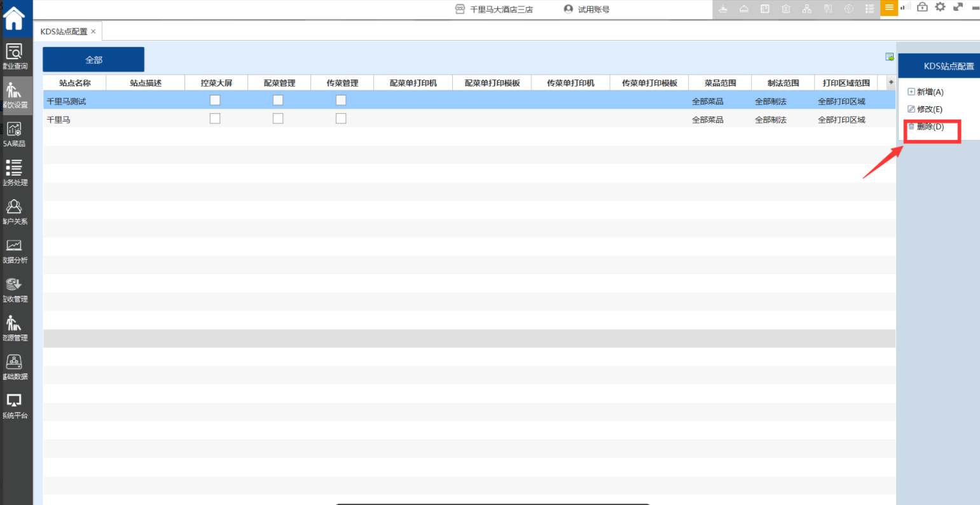Image resolution: width=980 pixels, height=505 pixels.
Task: Click the 全部 filter button
Action: coord(93,60)
